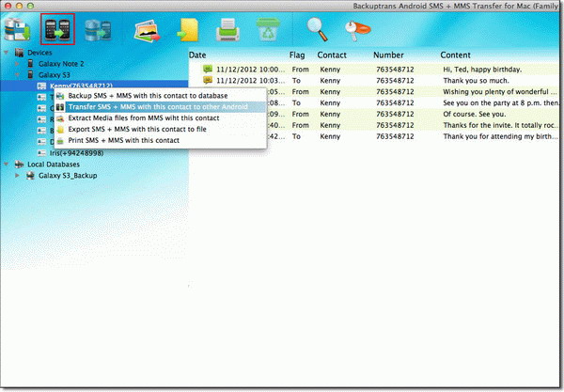This screenshot has height=392, width=564.
Task: Click the export to file toolbar icon
Action: tap(188, 30)
